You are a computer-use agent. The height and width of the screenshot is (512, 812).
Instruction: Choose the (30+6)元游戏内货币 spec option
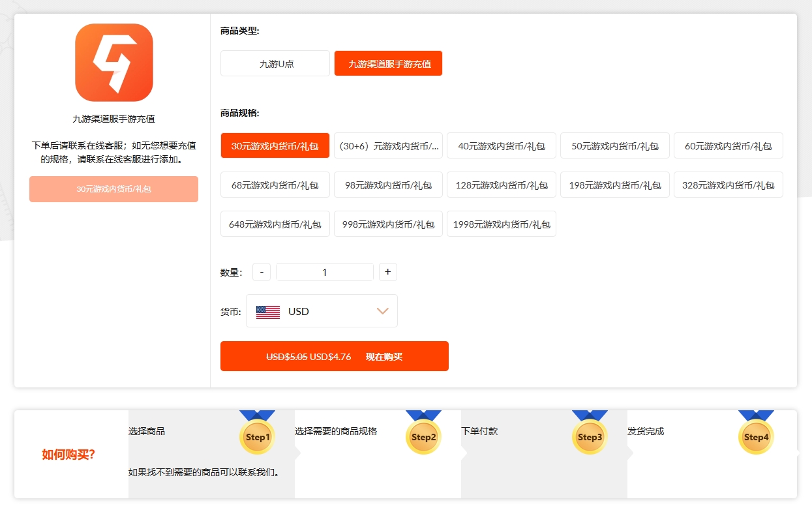pos(389,145)
